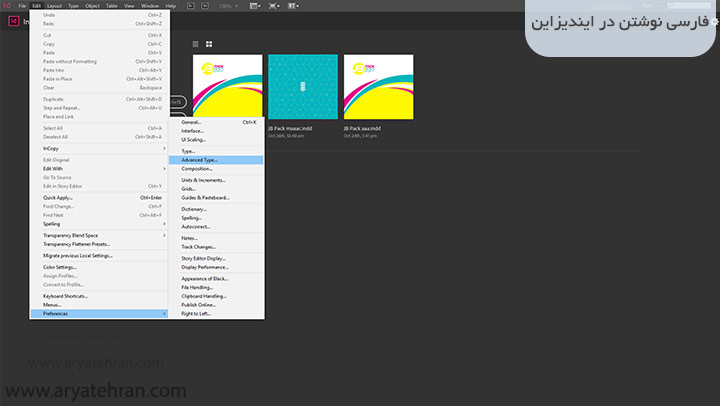The width and height of the screenshot is (720, 406).
Task: Open the Screen Mode icon dropdown
Action: [x=271, y=6]
